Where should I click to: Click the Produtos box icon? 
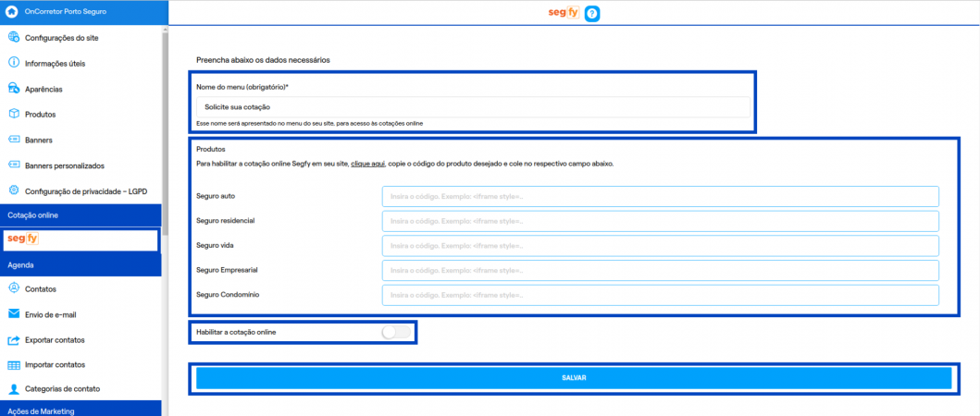14,115
